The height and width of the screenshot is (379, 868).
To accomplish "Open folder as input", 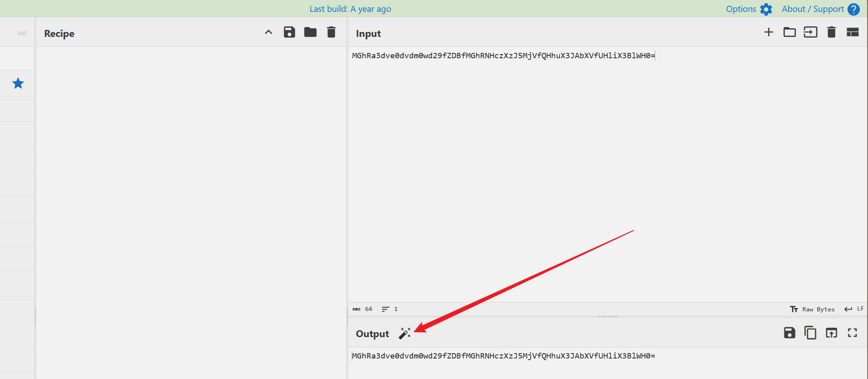I will [789, 32].
